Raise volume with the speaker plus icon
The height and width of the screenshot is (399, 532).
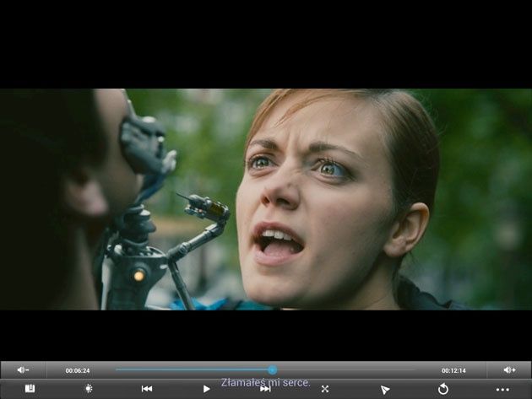click(x=509, y=369)
